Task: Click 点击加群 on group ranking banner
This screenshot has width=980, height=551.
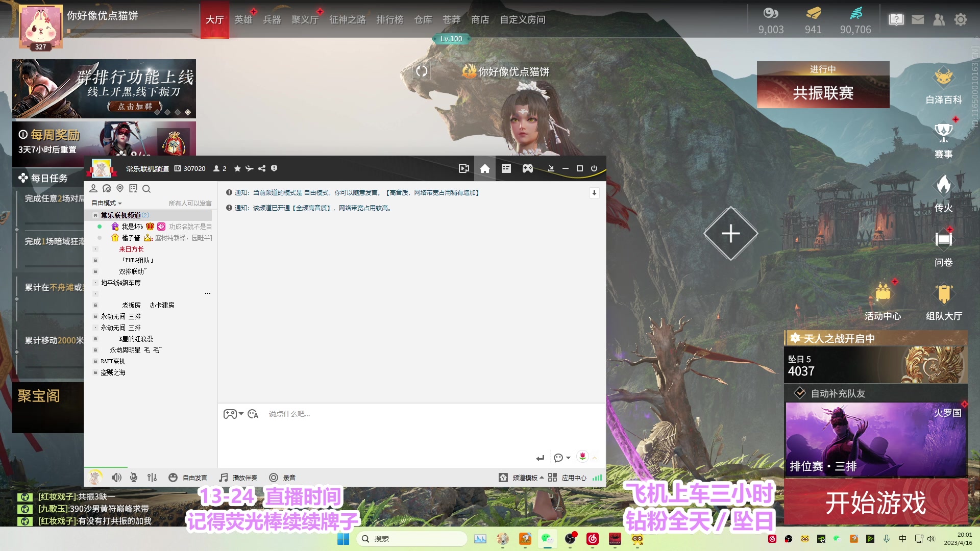Action: click(x=135, y=106)
